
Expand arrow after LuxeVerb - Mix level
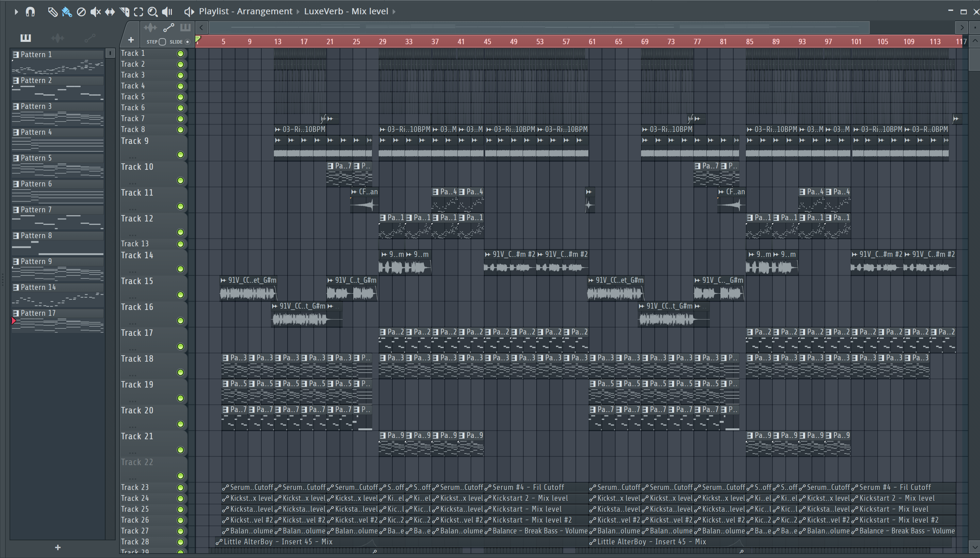pyautogui.click(x=394, y=12)
